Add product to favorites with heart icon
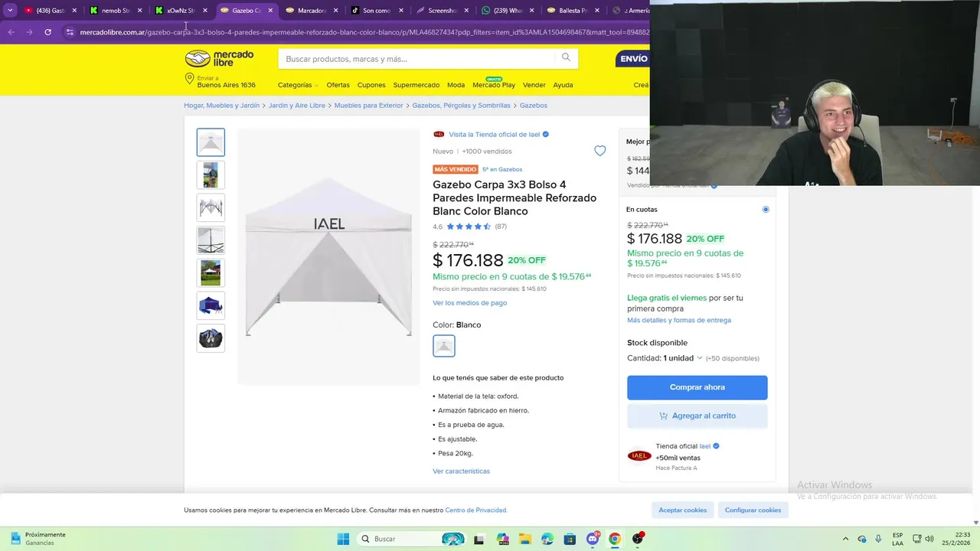The height and width of the screenshot is (551, 980). pos(599,151)
